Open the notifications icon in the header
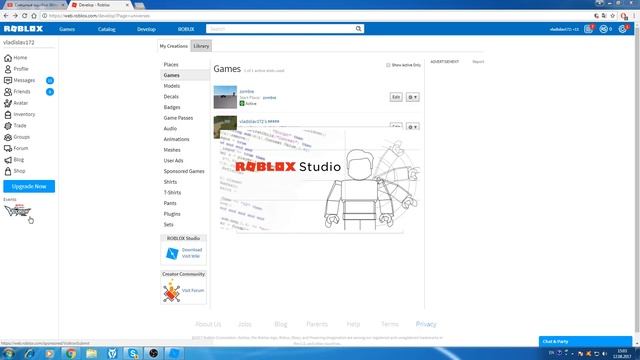This screenshot has width=640, height=360. 588,29
